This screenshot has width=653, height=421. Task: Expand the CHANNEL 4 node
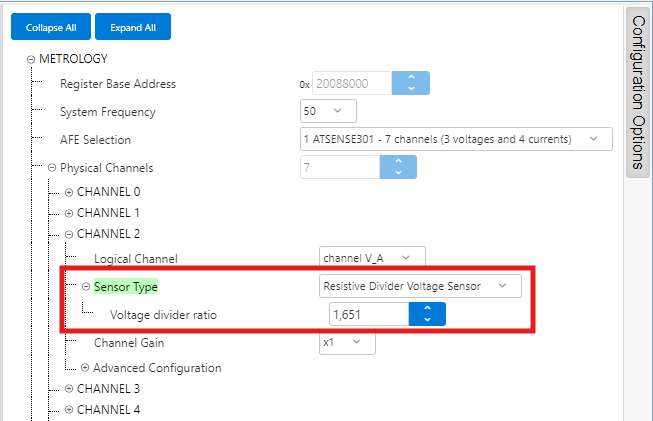tap(69, 409)
